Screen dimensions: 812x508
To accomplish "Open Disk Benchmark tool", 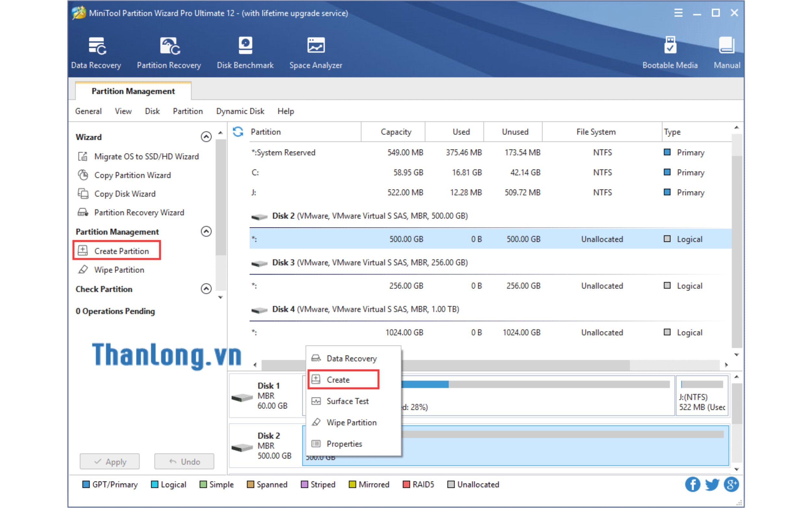I will coord(245,52).
